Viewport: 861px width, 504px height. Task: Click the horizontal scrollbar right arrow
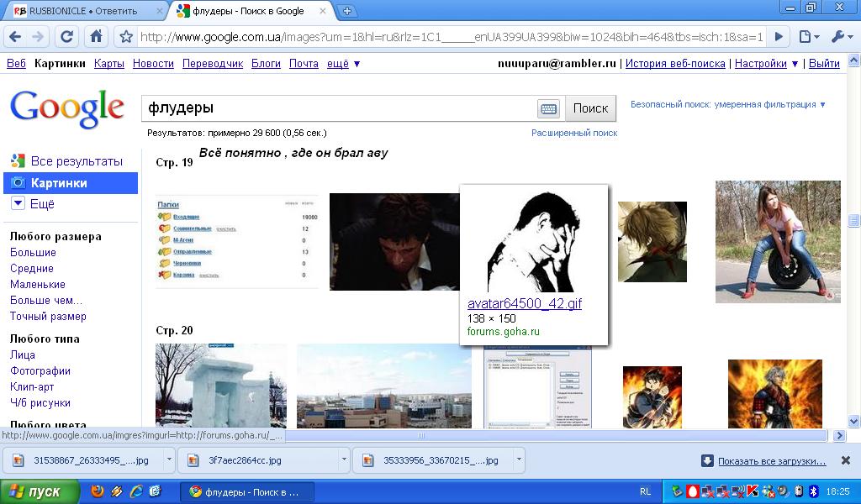839,435
